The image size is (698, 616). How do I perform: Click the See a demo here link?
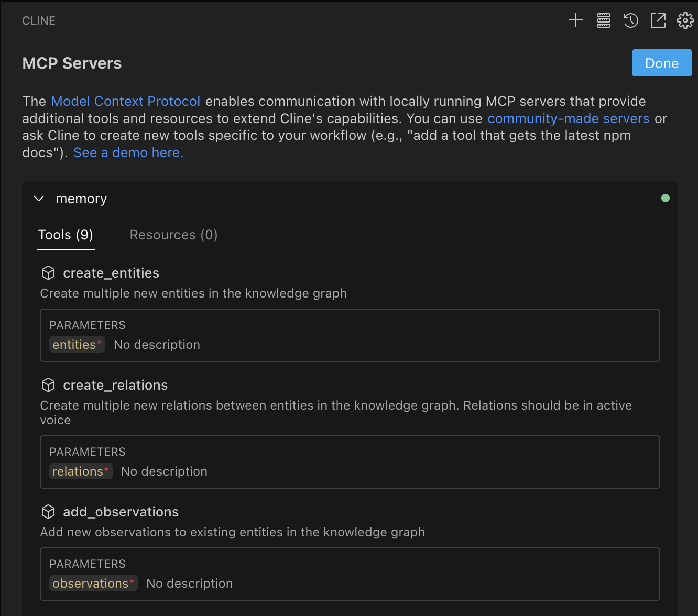pos(127,152)
